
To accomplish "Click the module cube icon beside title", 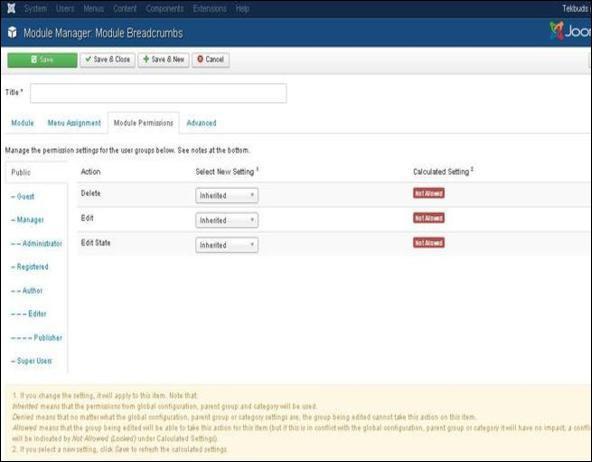I will [12, 32].
